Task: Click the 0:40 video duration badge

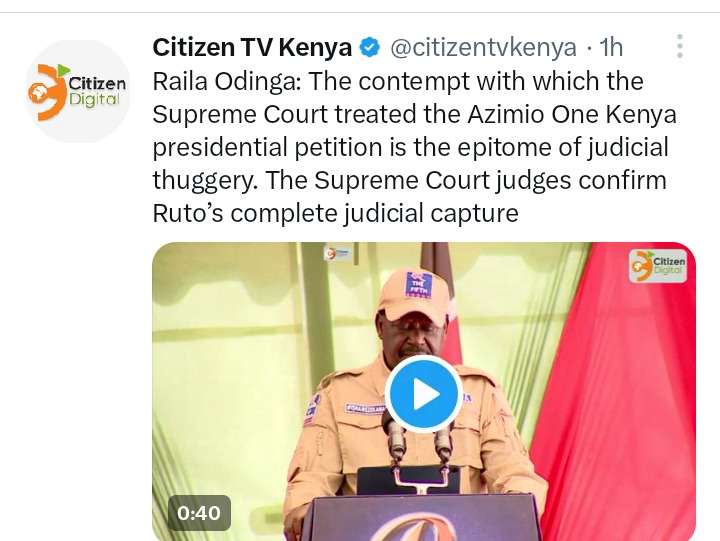Action: click(199, 513)
